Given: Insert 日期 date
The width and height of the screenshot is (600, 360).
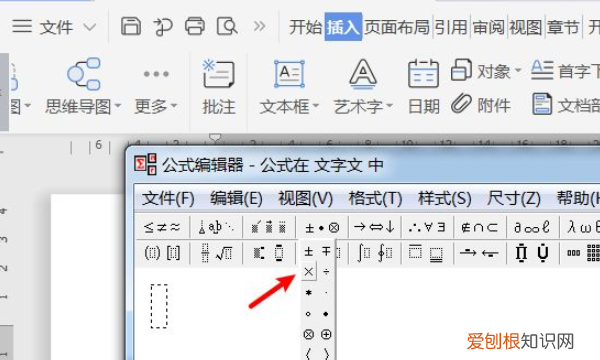Looking at the screenshot, I should pyautogui.click(x=423, y=87).
